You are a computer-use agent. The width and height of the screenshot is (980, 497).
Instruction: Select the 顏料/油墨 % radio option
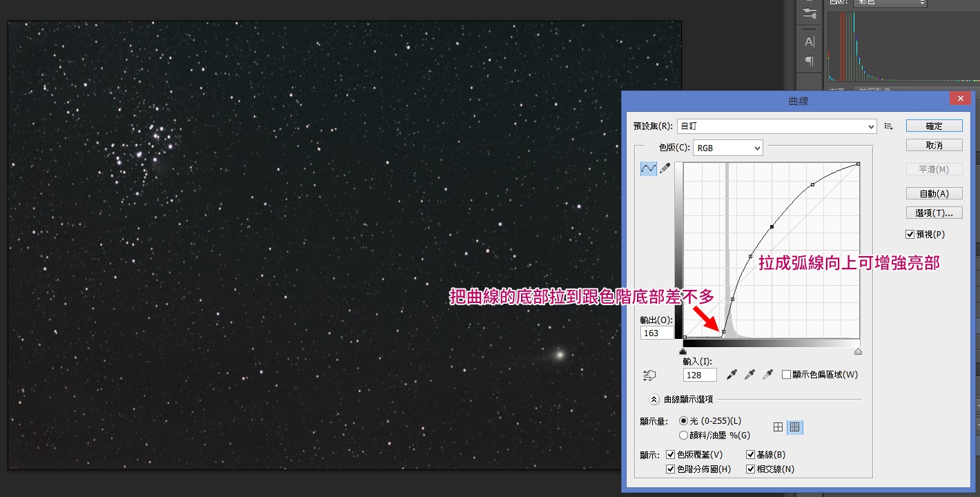(x=683, y=436)
